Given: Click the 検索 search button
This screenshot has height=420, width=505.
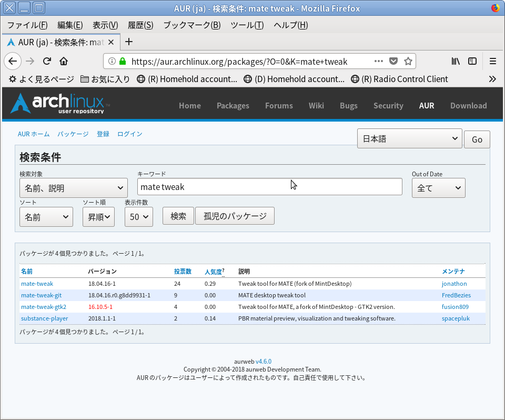Looking at the screenshot, I should 178,216.
